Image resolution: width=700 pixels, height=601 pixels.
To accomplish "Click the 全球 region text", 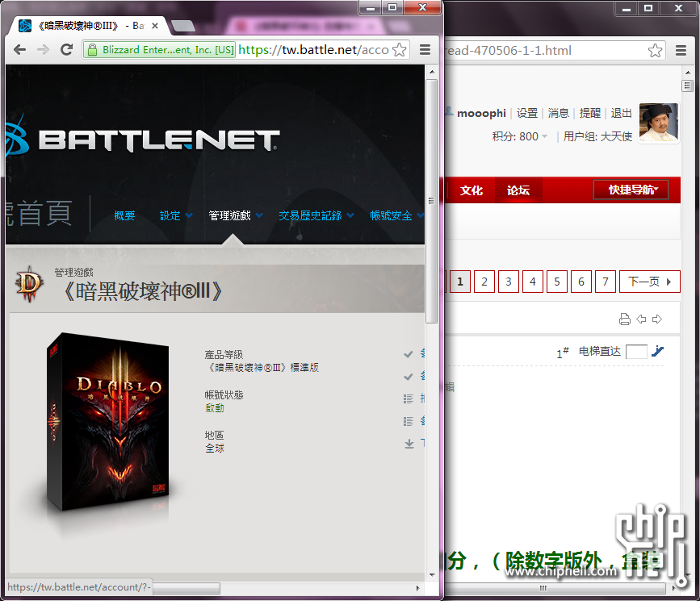I will click(215, 448).
